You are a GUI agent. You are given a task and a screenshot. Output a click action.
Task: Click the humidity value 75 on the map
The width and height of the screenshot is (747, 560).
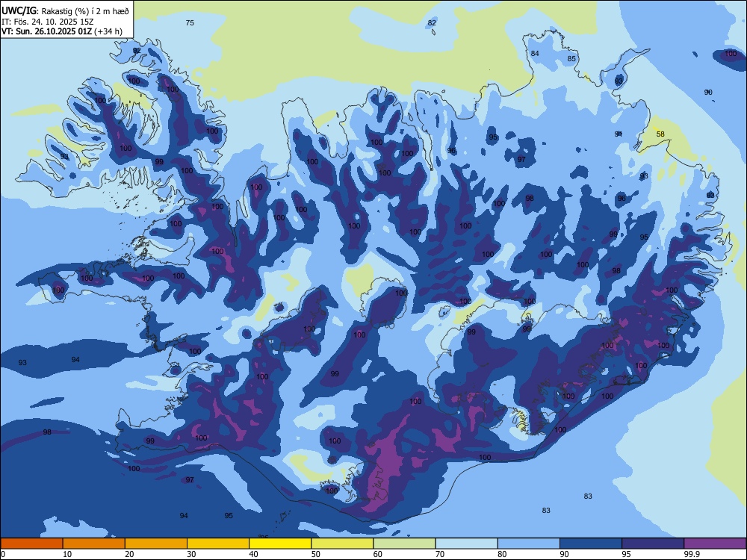coord(190,23)
